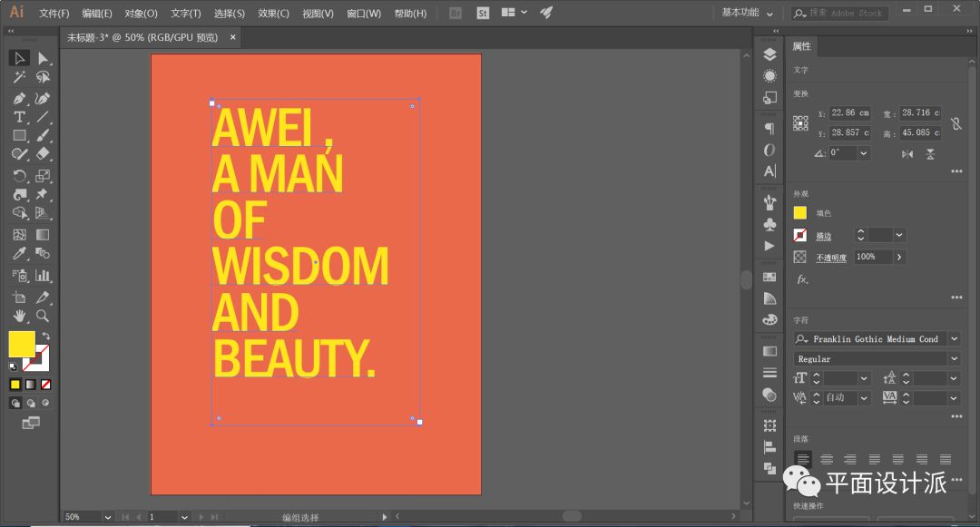Select the Zoom magnifier tool
This screenshot has height=527, width=980.
point(43,317)
